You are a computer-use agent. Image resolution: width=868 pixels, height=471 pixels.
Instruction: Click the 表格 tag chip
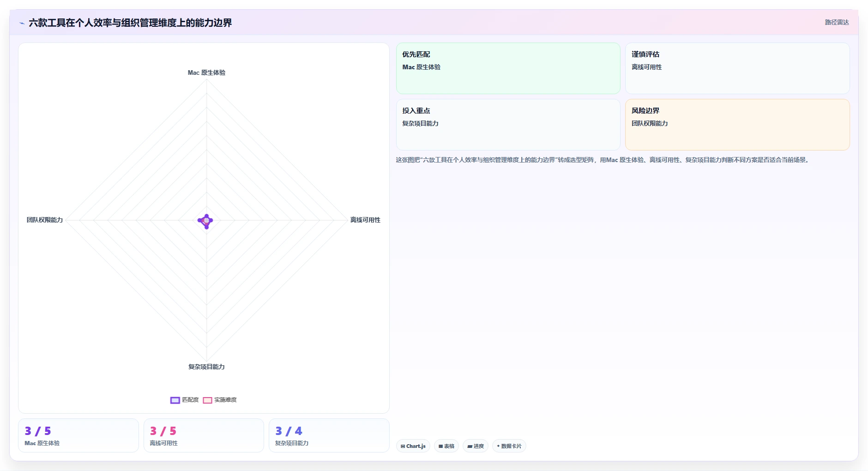(x=446, y=446)
